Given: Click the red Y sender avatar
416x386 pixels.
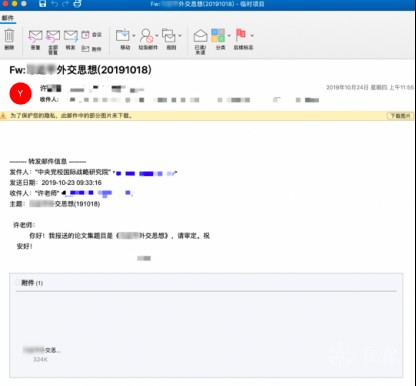Looking at the screenshot, I should [x=20, y=93].
